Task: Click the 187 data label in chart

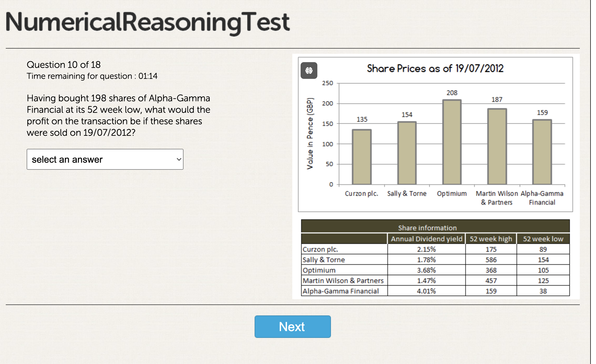Action: tap(497, 99)
